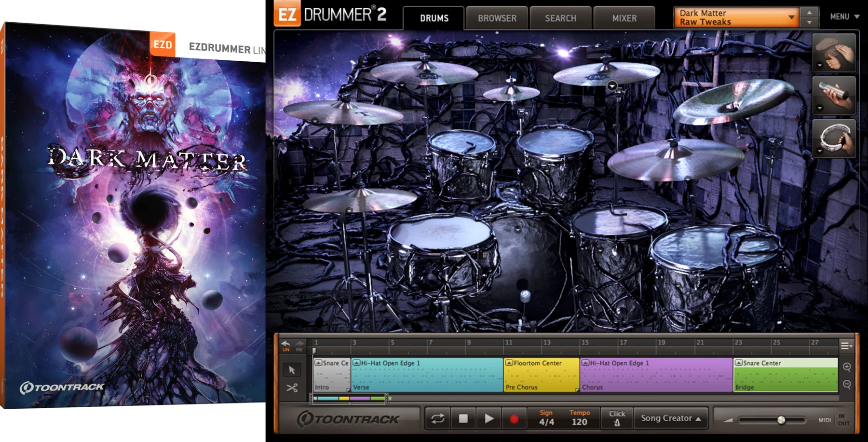Expand the Song Creator panel
Viewport: 868px width, 442px height.
671,418
